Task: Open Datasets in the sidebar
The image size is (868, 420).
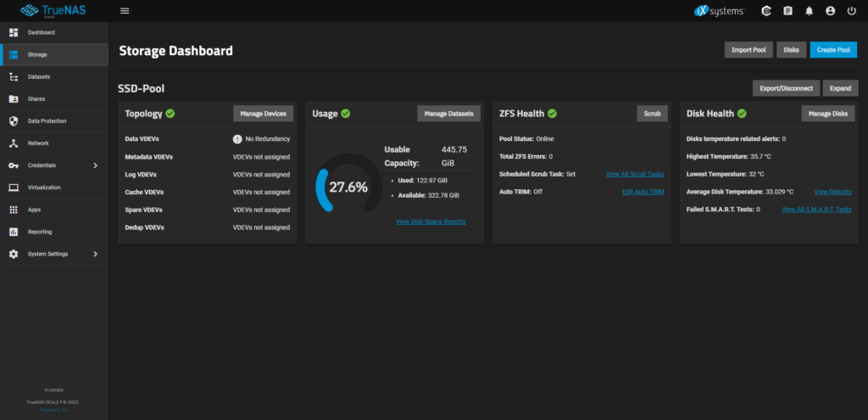Action: 39,77
